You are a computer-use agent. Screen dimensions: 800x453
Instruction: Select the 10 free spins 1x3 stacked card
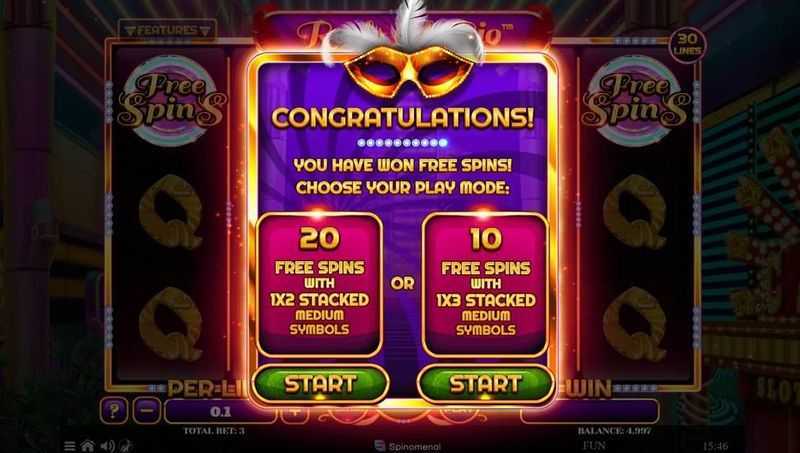click(x=485, y=284)
